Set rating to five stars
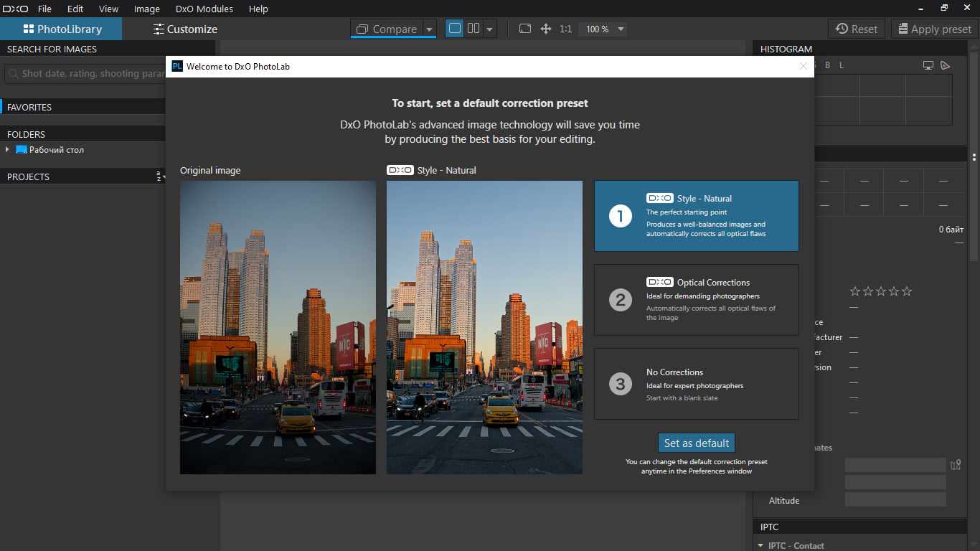Screen dimensions: 980x551 click(x=907, y=291)
